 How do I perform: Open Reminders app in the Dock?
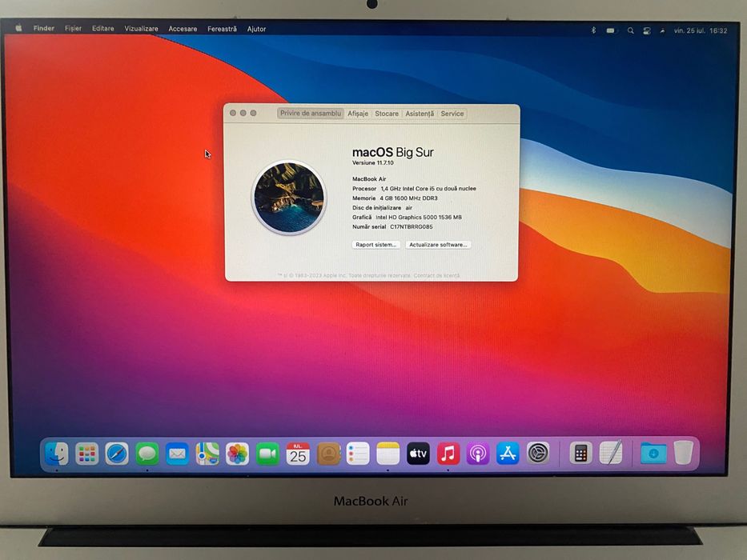point(358,454)
